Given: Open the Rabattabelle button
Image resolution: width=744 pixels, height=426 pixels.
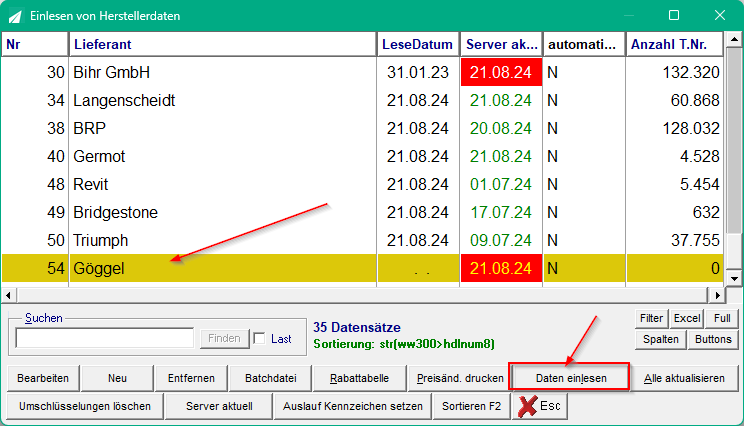Looking at the screenshot, I should click(x=359, y=378).
